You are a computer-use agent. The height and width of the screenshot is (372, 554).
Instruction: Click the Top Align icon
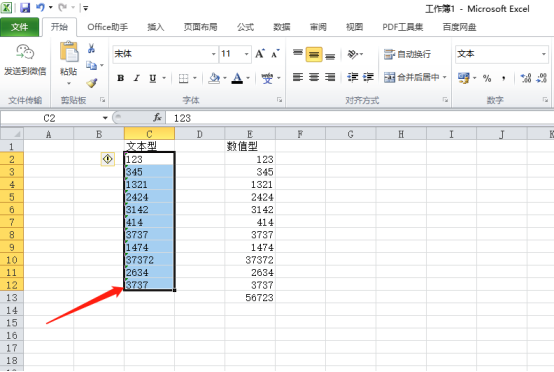click(x=298, y=54)
